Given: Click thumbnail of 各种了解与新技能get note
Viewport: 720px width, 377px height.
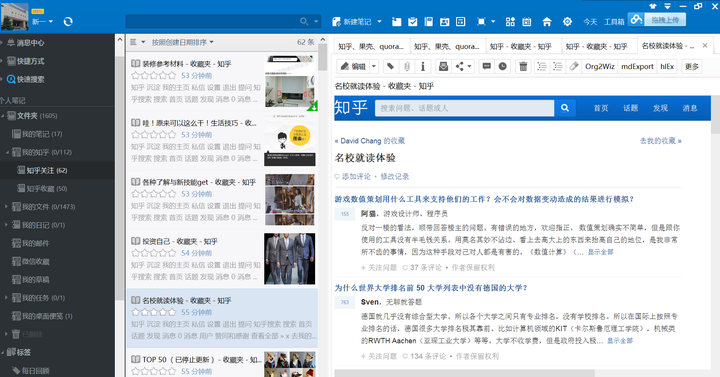Looking at the screenshot, I should pyautogui.click(x=290, y=199).
